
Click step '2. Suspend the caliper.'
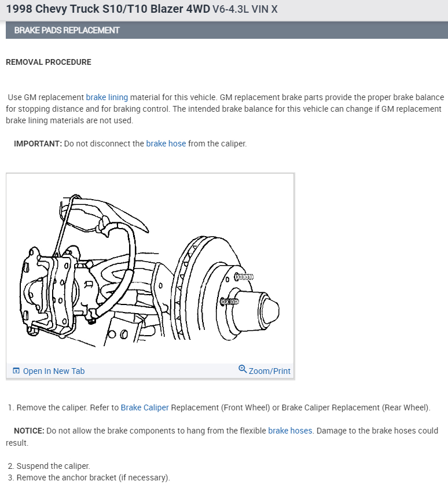49,467
